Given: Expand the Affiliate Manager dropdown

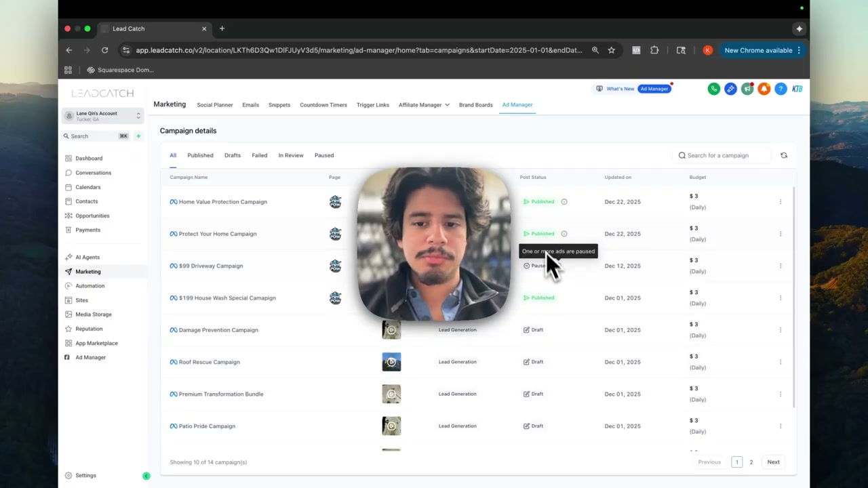Looking at the screenshot, I should tap(424, 105).
